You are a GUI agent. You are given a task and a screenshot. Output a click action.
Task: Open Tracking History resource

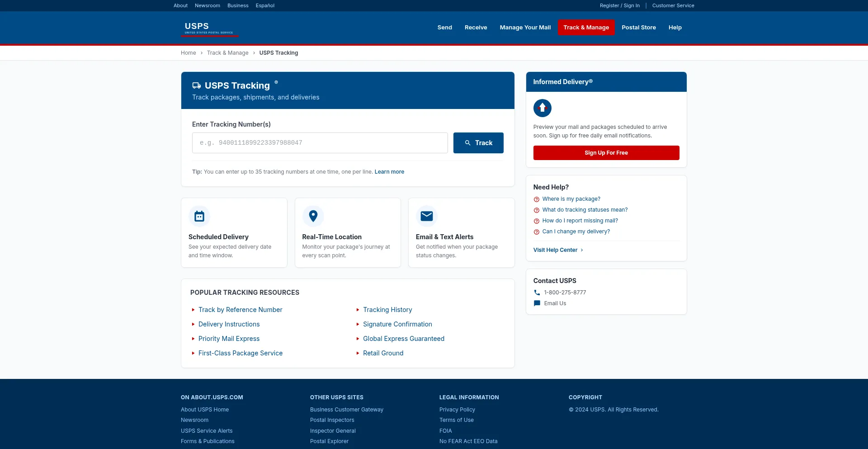click(387, 310)
